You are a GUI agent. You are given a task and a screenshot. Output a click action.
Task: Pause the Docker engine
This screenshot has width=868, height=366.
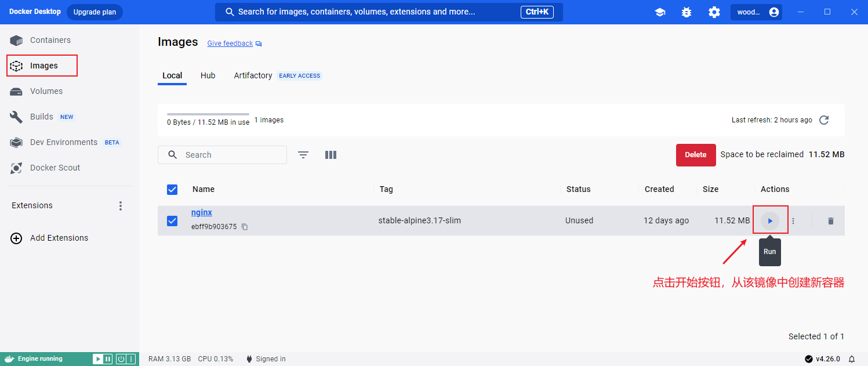tap(107, 359)
